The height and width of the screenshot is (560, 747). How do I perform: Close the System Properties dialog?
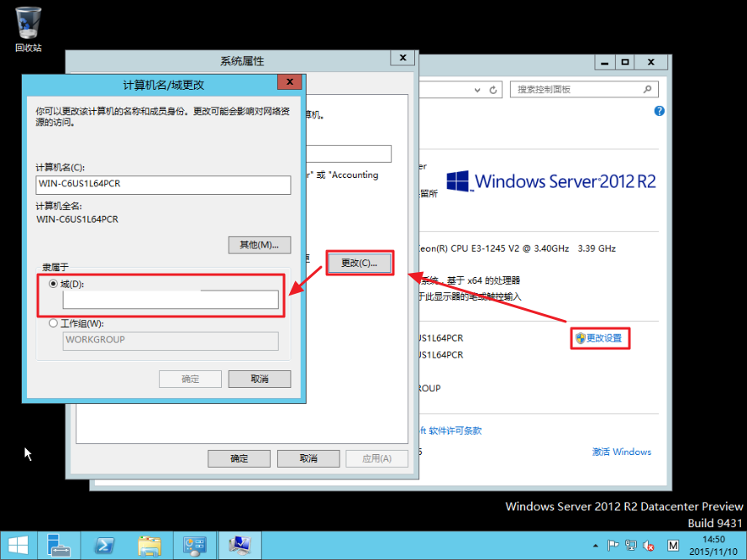(x=402, y=58)
